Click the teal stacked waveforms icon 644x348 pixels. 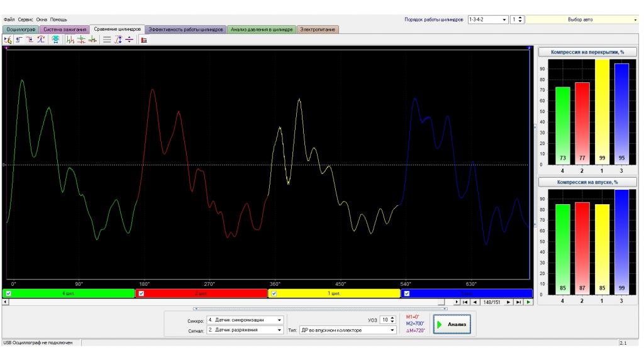[55, 40]
